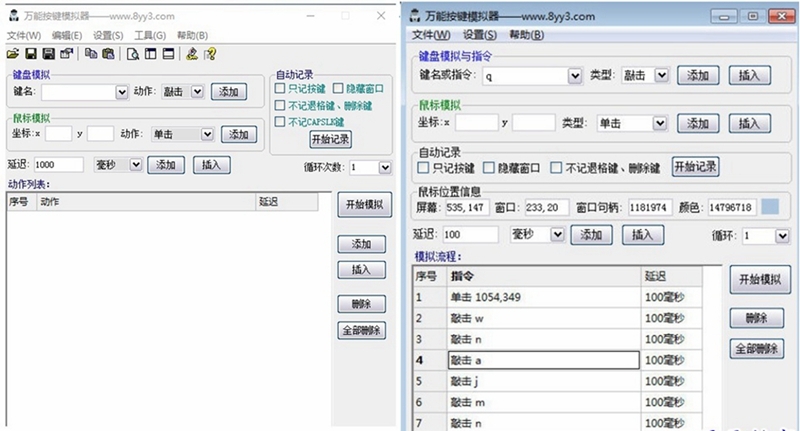This screenshot has width=800, height=431.
Task: Click the open folder icon in toolbar
Action: pos(13,54)
